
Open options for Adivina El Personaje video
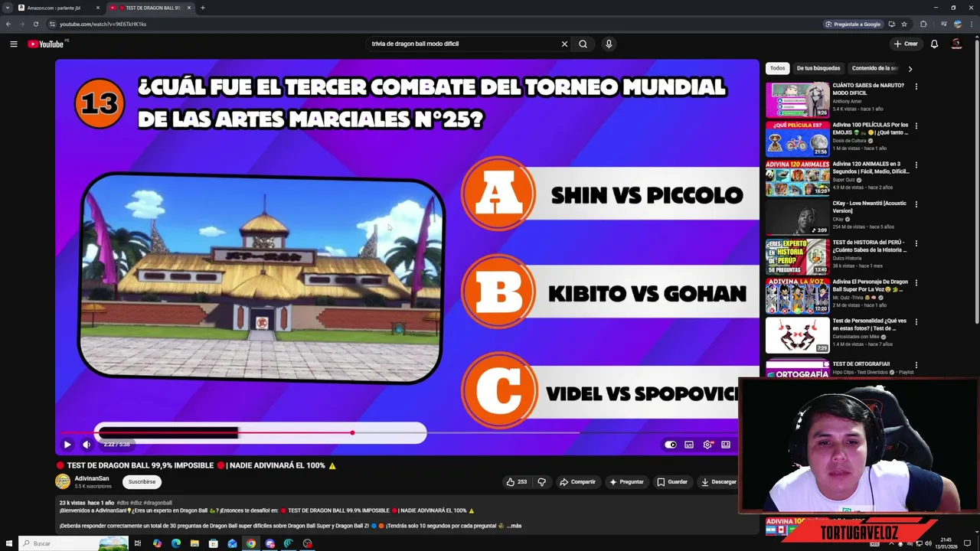[916, 282]
